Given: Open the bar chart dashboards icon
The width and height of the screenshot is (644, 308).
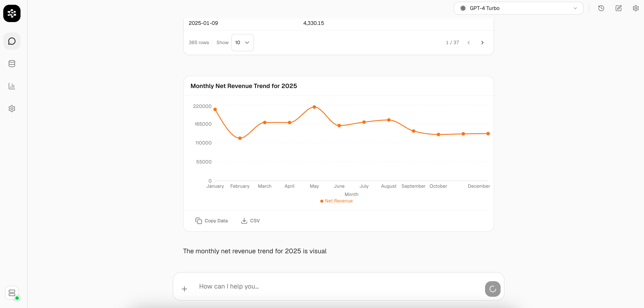Looking at the screenshot, I should tap(12, 86).
